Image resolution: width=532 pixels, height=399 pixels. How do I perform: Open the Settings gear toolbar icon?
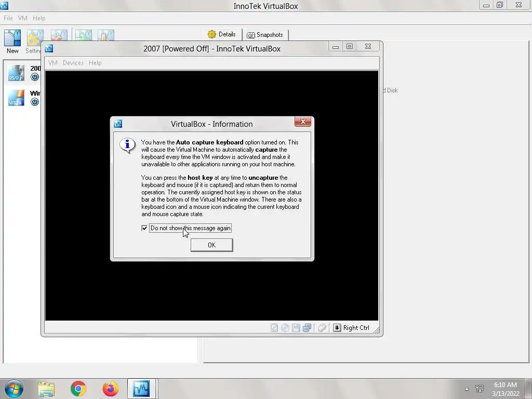(35, 37)
